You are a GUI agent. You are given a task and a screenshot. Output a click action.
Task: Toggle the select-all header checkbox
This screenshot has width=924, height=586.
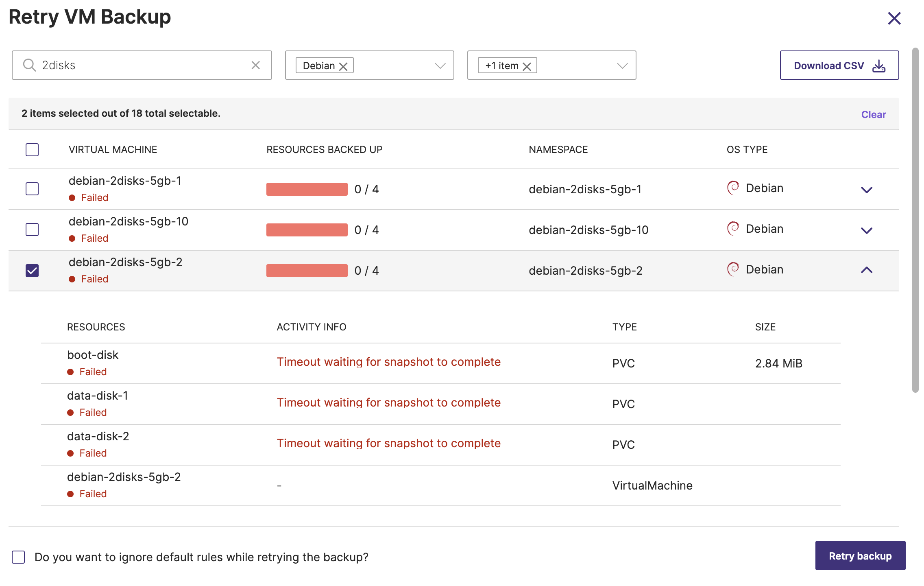coord(32,150)
